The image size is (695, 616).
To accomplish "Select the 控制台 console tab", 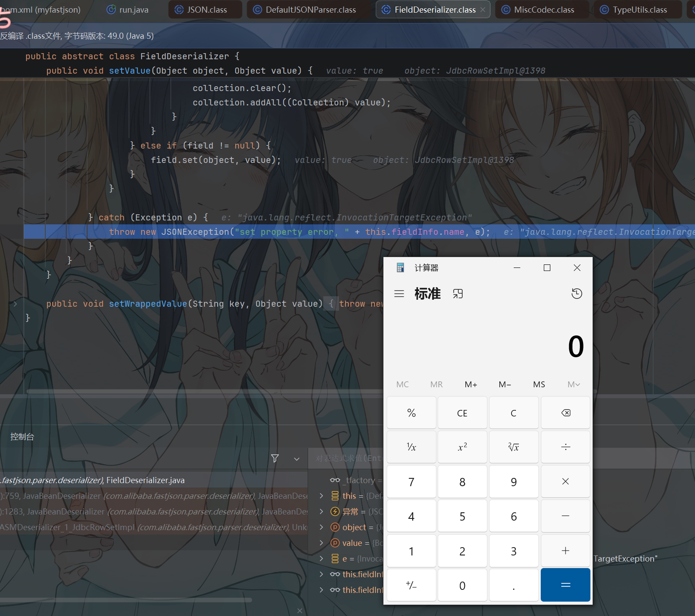I will (22, 437).
